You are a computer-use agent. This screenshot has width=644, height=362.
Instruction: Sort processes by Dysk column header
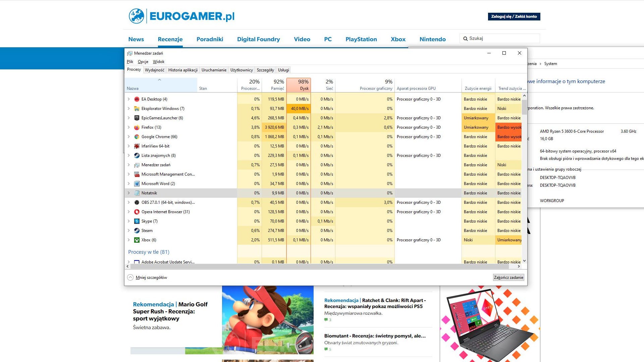(299, 85)
